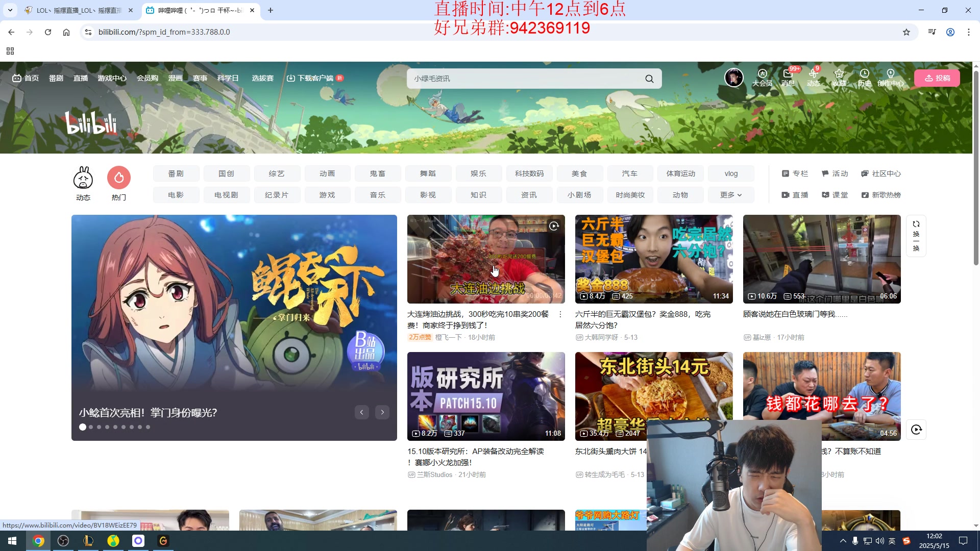
Task: Click the 换一换 refresh recommendations button
Action: 916,236
